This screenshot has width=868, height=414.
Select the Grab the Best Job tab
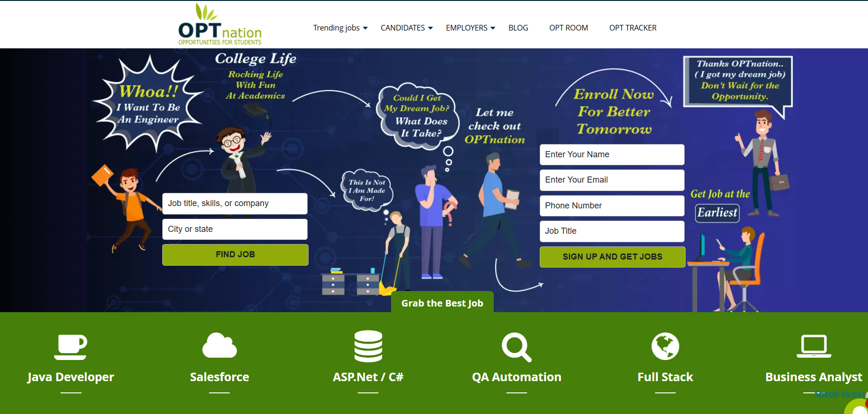(442, 302)
